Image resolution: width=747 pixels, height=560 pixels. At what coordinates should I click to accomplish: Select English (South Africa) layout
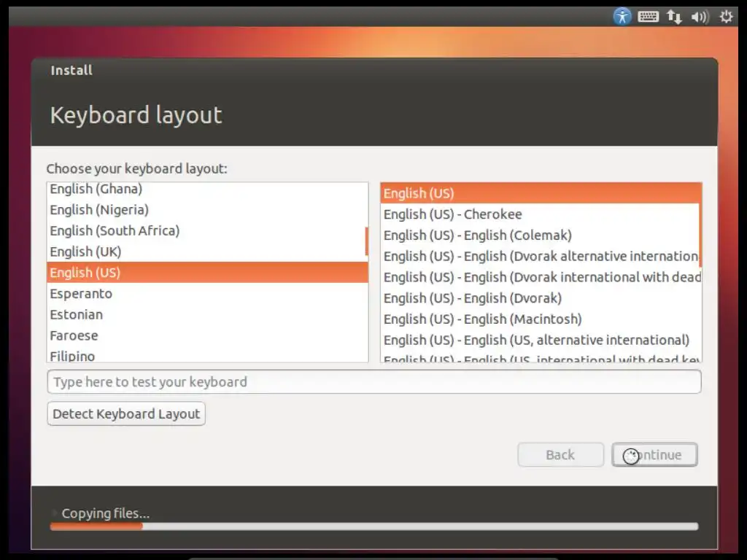click(x=207, y=230)
